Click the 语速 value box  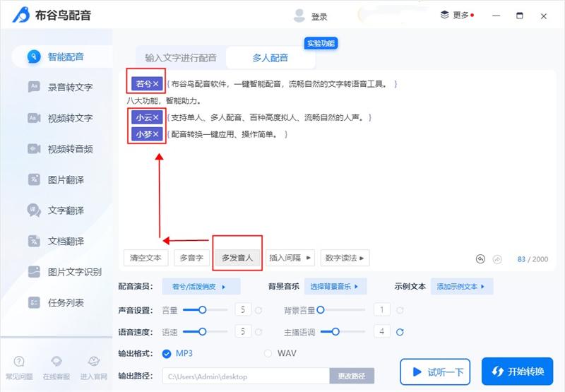pos(243,331)
